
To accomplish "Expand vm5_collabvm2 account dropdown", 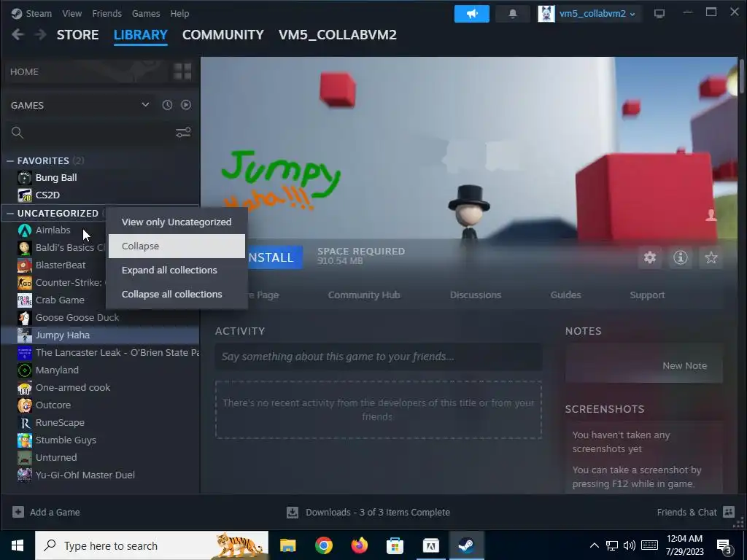I will click(632, 15).
